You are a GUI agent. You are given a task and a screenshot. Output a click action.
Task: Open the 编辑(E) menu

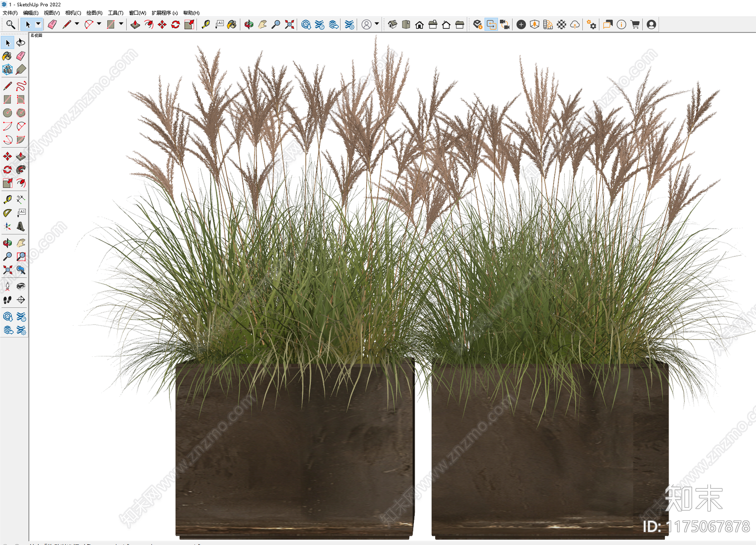pos(31,13)
